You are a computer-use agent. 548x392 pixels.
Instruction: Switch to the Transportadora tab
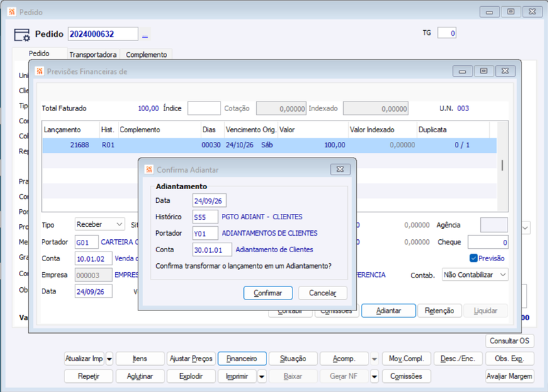coord(93,55)
